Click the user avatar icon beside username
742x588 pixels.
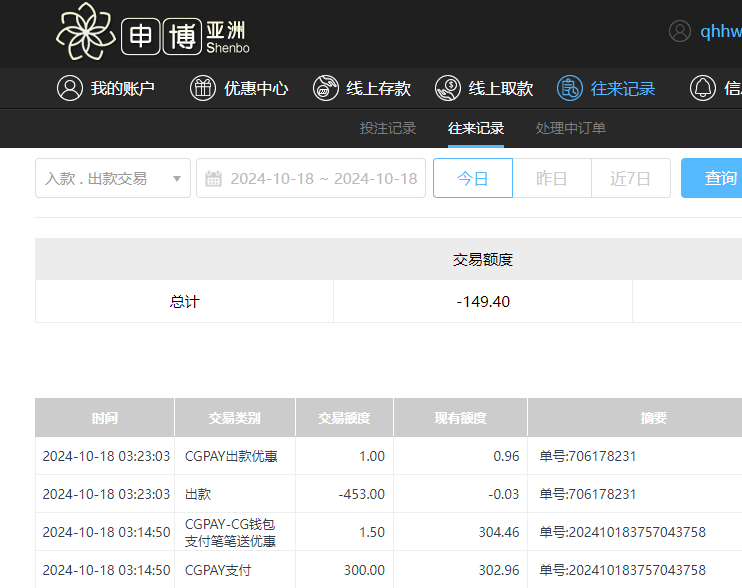(x=680, y=31)
